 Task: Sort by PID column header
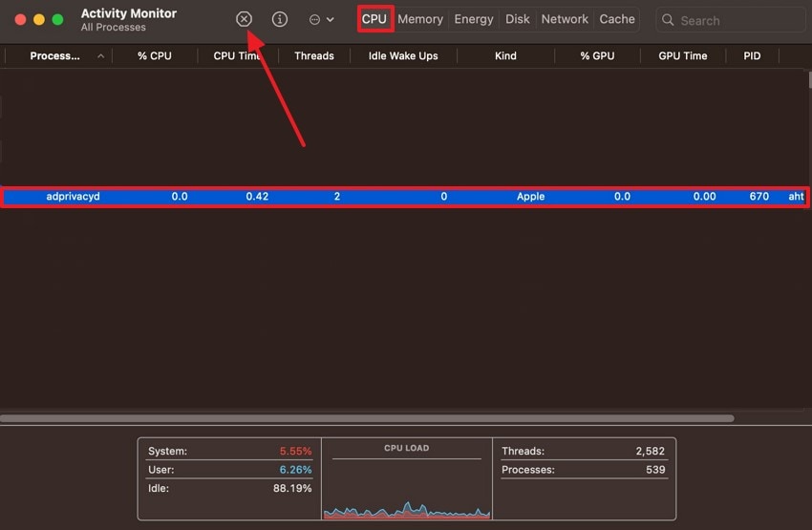[752, 56]
